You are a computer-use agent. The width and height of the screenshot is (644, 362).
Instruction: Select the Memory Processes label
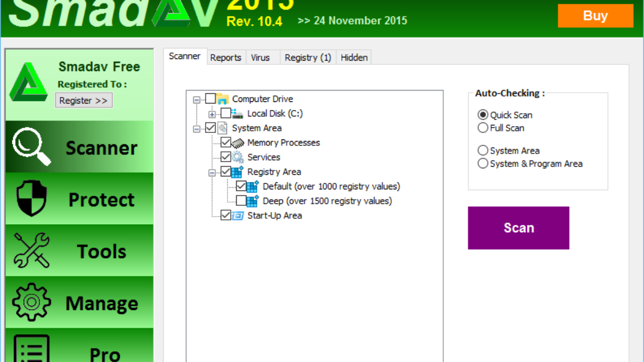(283, 143)
